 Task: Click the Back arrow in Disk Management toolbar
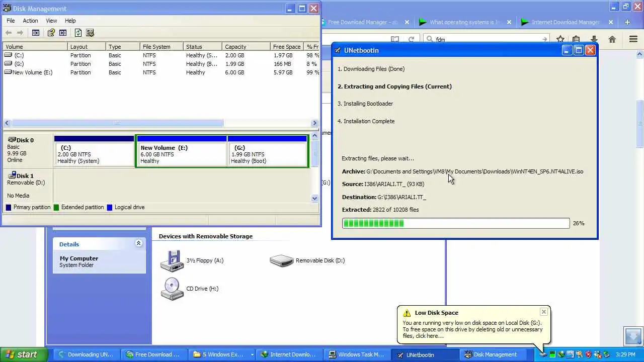pos(9,33)
